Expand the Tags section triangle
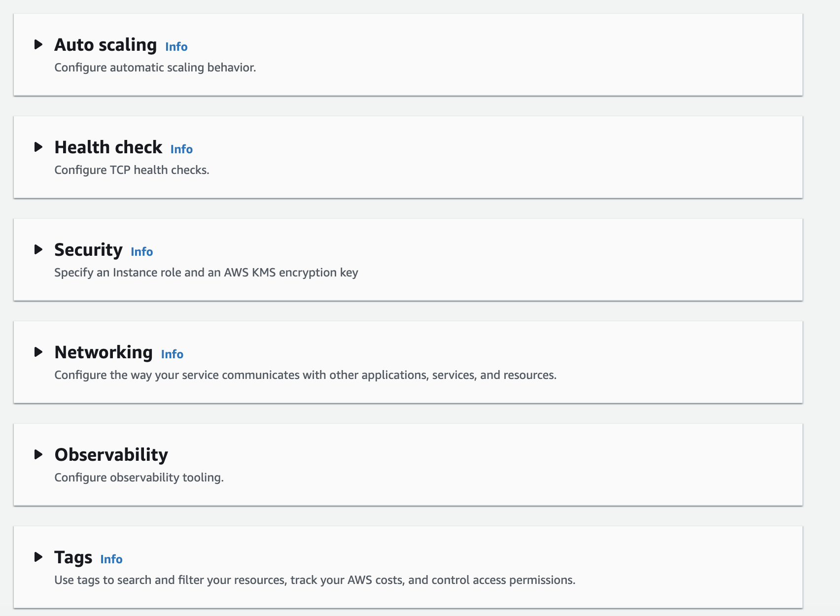840x616 pixels. 38,557
